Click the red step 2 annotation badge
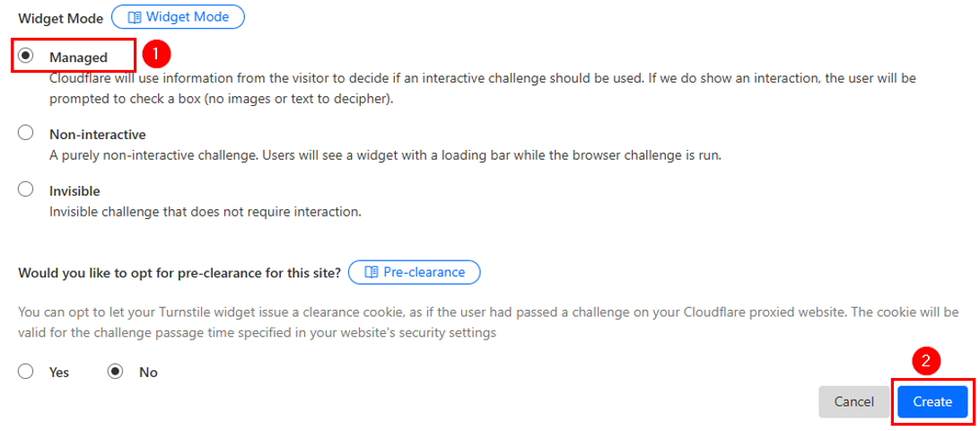This screenshot has width=980, height=431. 926,361
